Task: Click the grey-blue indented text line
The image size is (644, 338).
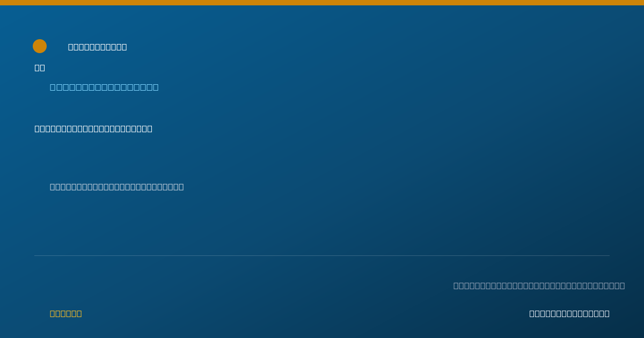Action: 116,187
